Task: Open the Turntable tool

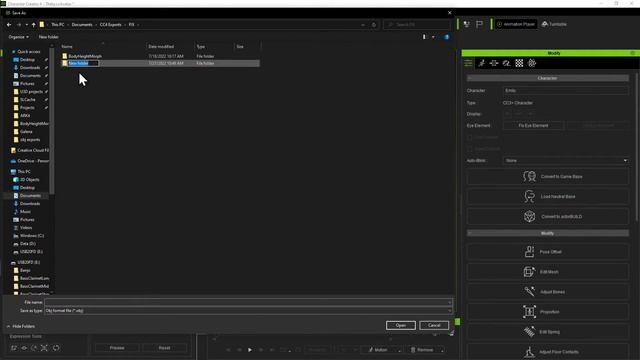Action: coord(554,24)
